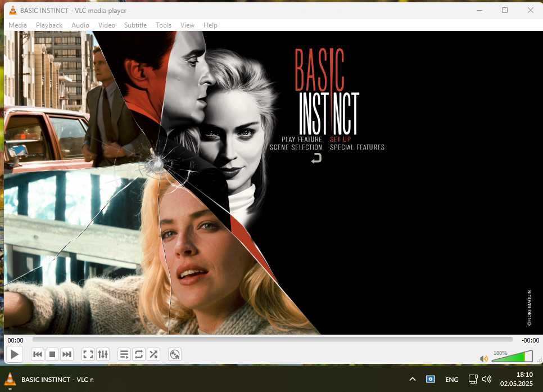Toggle remaining time label -00:00

pyautogui.click(x=530, y=340)
